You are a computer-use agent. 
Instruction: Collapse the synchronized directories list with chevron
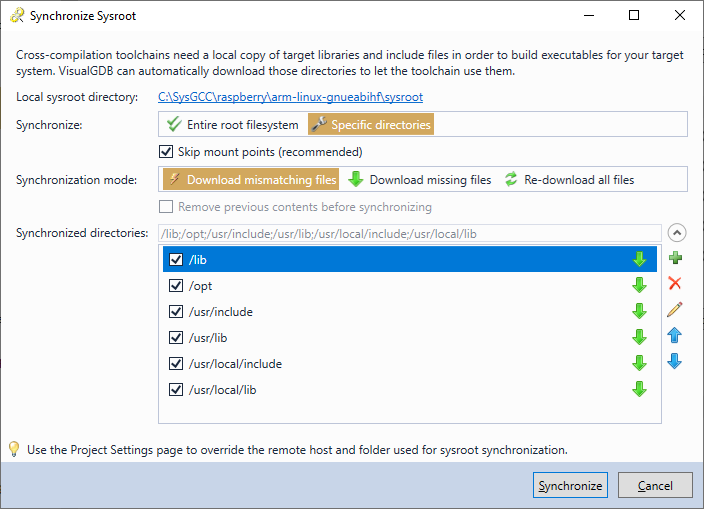pyautogui.click(x=677, y=233)
